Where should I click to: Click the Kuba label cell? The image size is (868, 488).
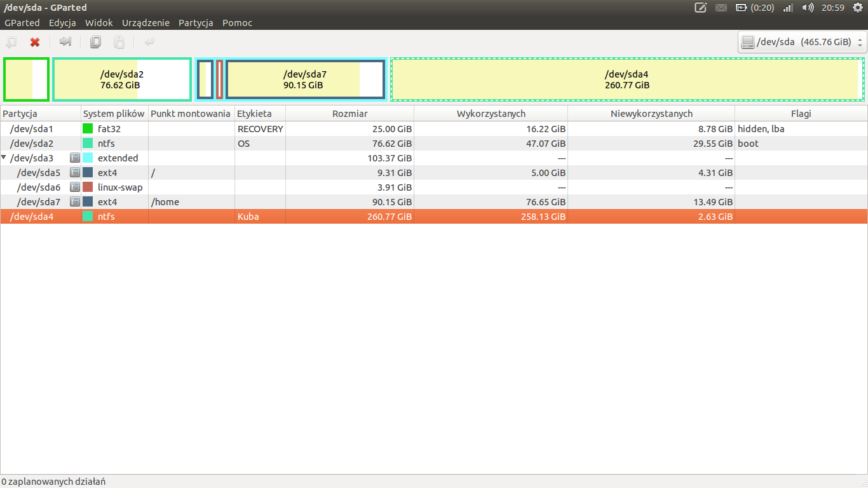260,217
